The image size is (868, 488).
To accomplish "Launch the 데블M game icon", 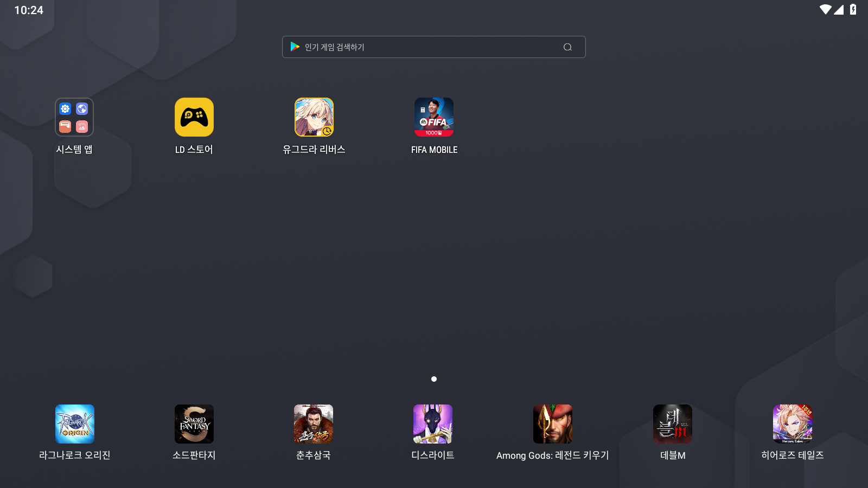I will pos(673,424).
